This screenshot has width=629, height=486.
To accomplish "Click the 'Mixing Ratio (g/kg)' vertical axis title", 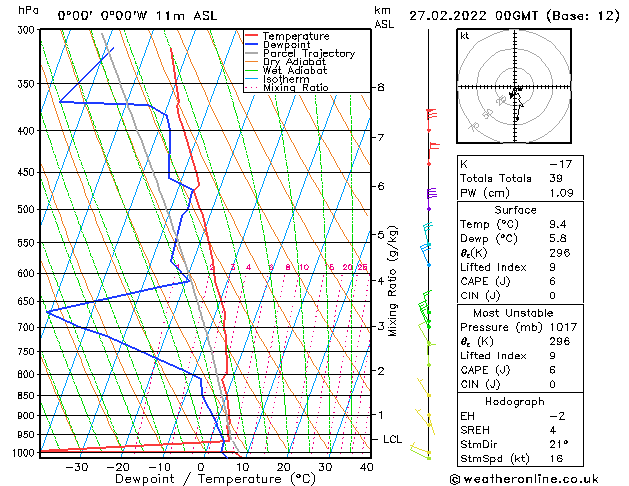I will point(393,281).
